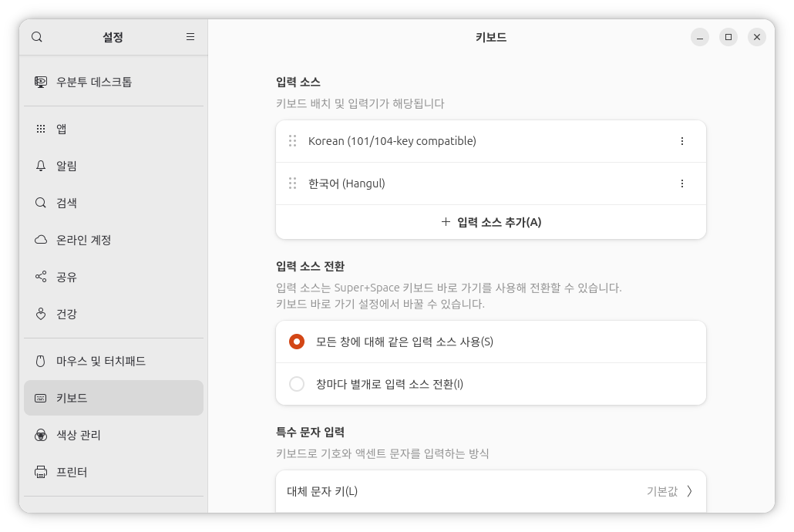Viewport: 794px width, 532px height.
Task: Open options for Korean (101/104-key compatible)
Action: [681, 141]
